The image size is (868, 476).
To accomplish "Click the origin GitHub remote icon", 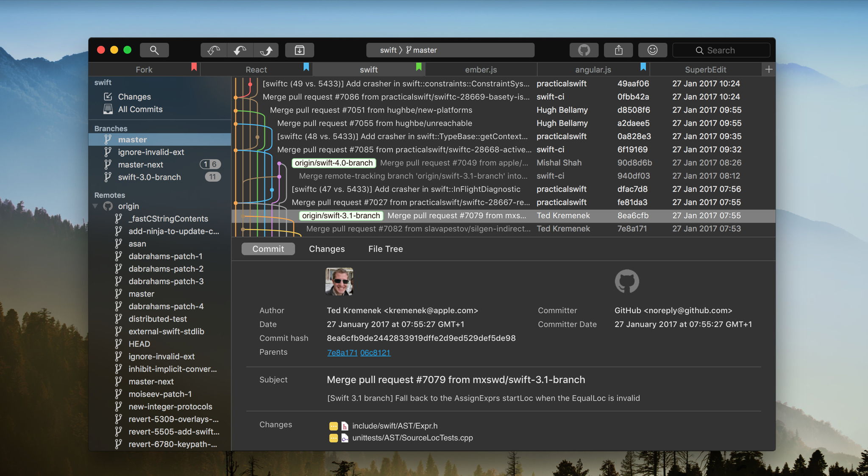I will (x=108, y=206).
